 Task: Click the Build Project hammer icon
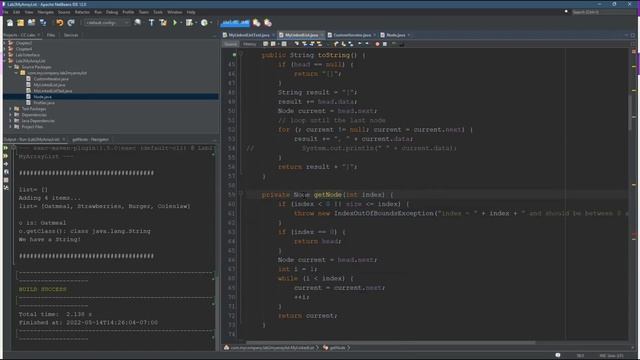tap(152, 23)
